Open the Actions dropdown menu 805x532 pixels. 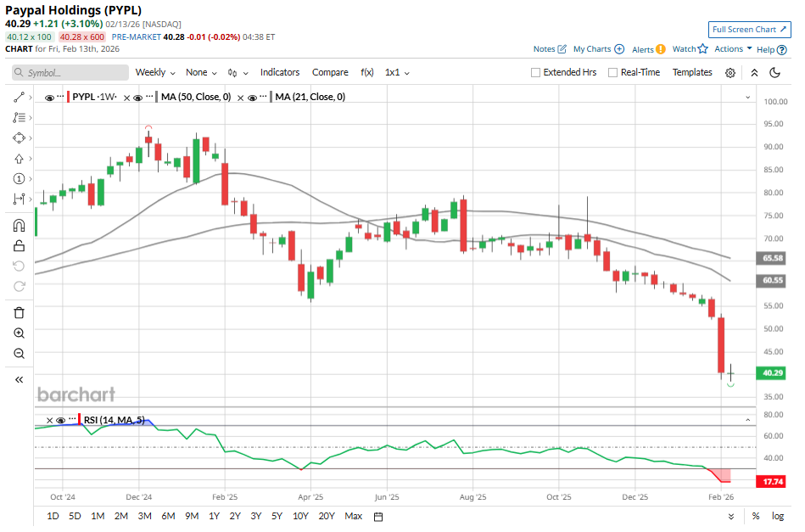pos(733,48)
